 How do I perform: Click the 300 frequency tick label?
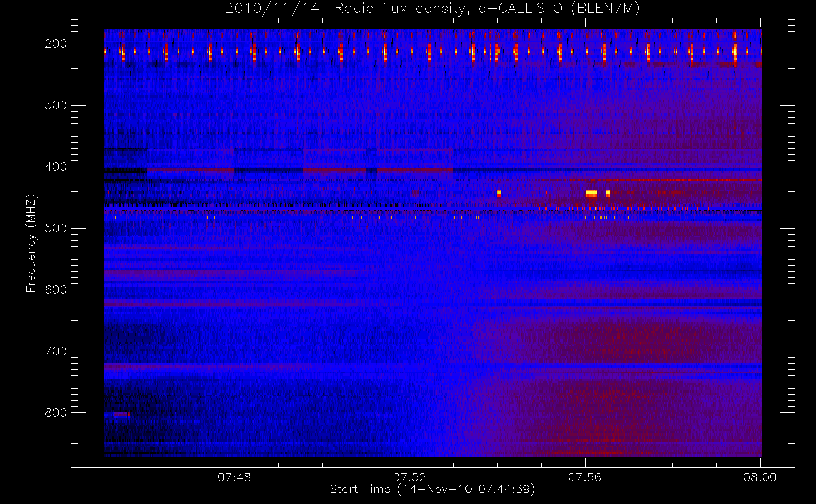coord(55,105)
